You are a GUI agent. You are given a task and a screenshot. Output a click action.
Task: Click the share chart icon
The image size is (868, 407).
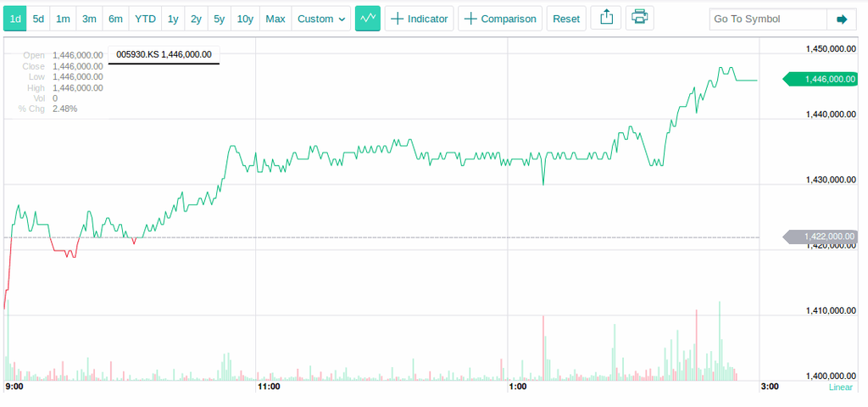606,19
